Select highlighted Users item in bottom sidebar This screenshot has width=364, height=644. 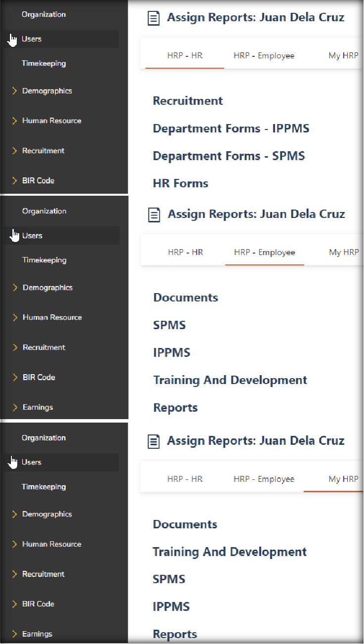pyautogui.click(x=32, y=463)
